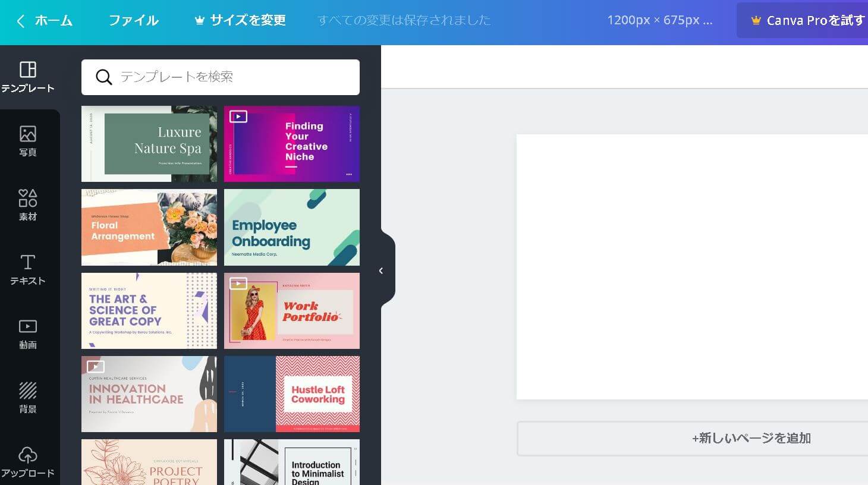This screenshot has height=485, width=868.
Task: Open the テキスト text panel
Action: pos(28,270)
